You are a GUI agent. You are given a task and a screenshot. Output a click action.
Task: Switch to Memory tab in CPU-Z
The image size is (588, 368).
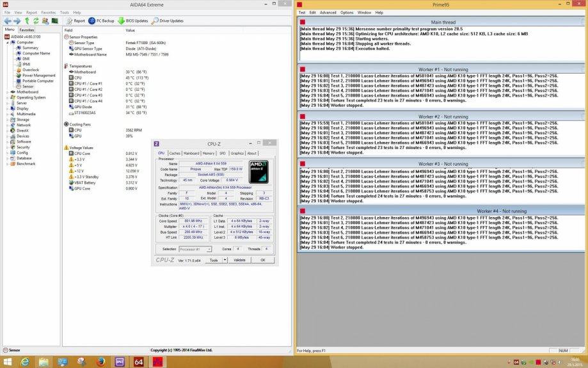(209, 153)
